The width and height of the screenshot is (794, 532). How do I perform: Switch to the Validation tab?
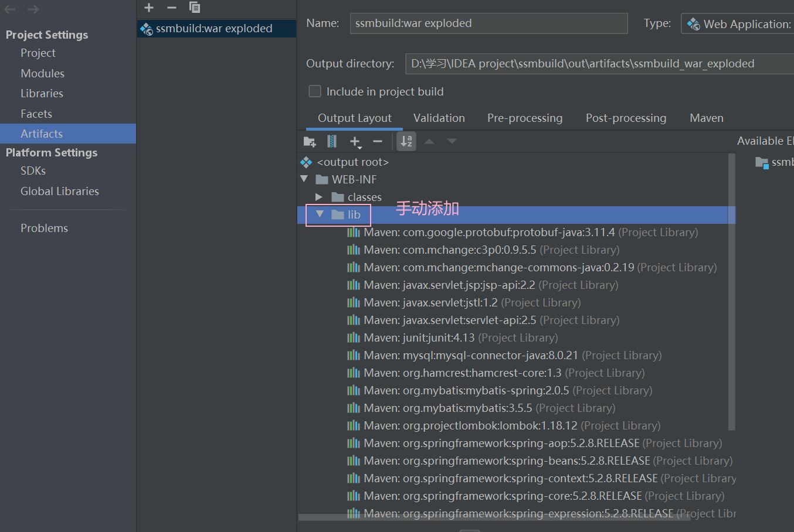click(x=439, y=118)
